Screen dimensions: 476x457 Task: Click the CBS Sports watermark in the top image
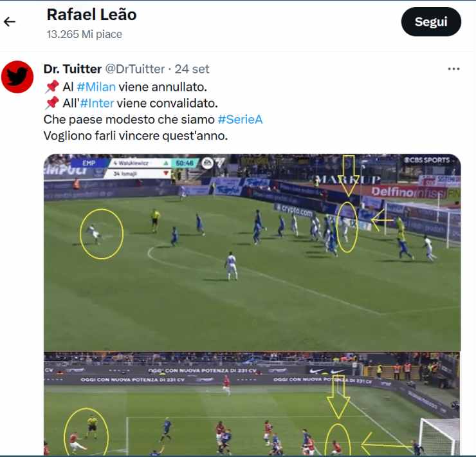426,160
